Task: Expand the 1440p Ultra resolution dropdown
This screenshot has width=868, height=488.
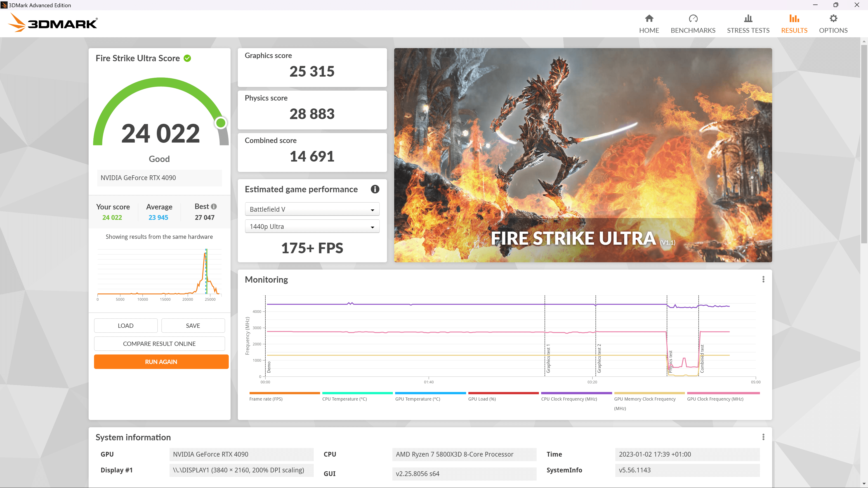Action: [x=312, y=227]
